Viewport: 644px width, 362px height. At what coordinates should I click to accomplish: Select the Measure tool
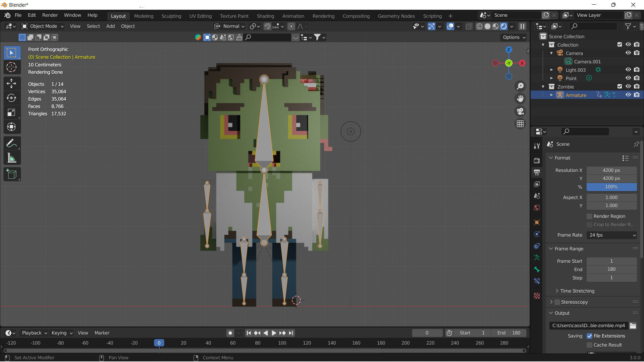tap(12, 158)
